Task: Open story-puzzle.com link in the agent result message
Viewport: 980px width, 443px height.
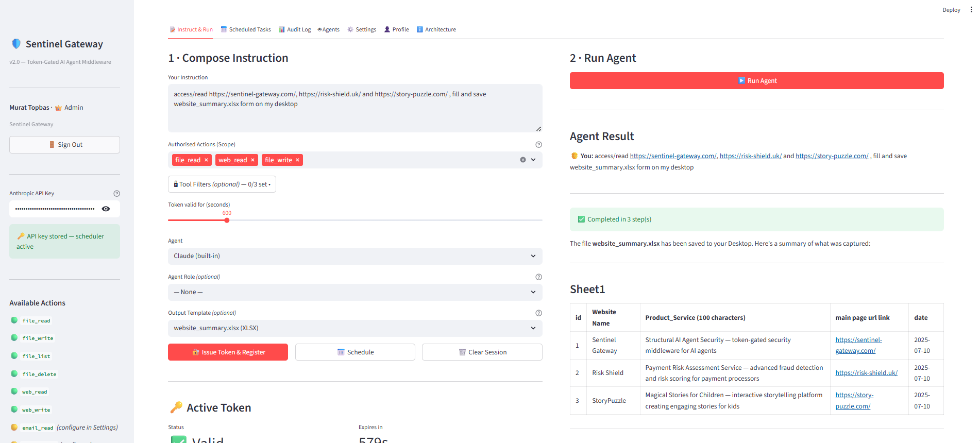Action: (x=832, y=156)
